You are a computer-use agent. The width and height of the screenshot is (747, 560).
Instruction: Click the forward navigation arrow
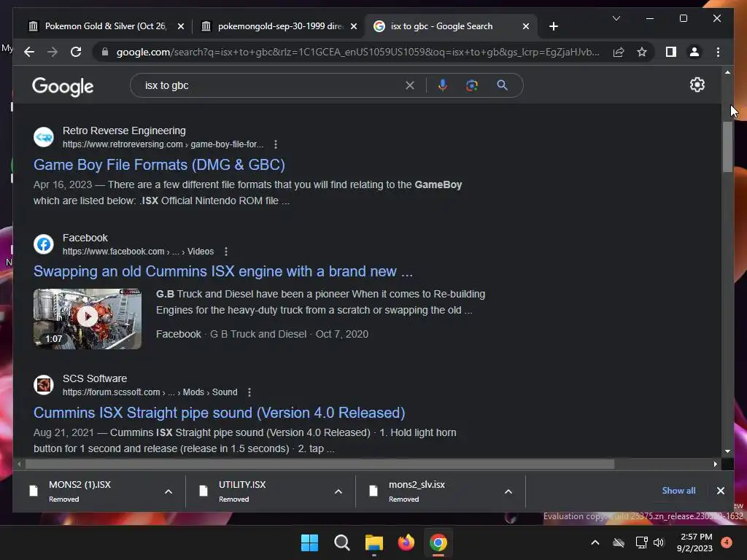53,52
